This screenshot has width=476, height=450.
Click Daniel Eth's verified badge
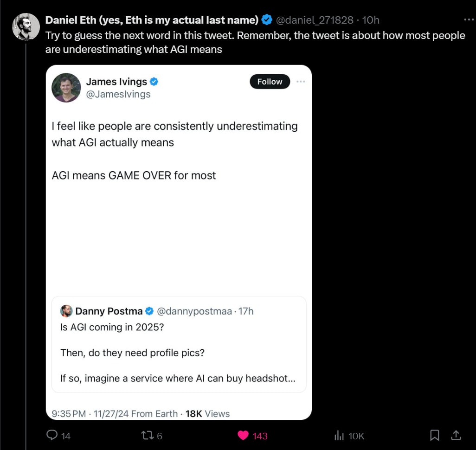point(267,20)
